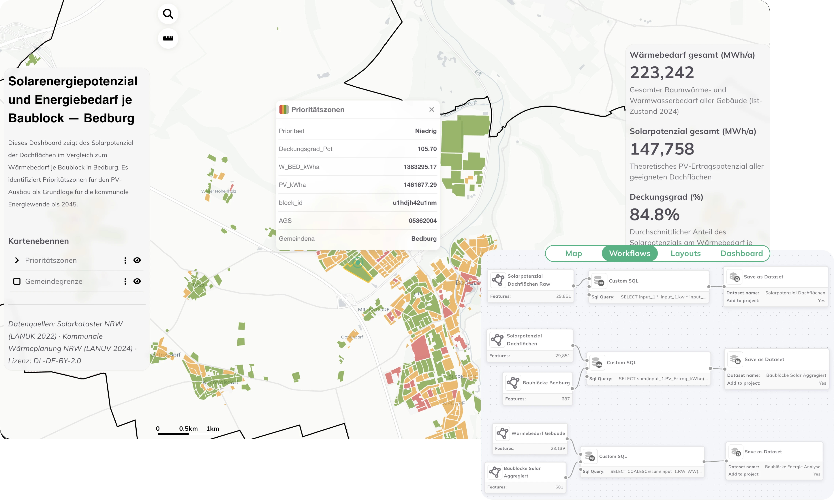Select the SELECT input_1.* SQL query text

(663, 297)
